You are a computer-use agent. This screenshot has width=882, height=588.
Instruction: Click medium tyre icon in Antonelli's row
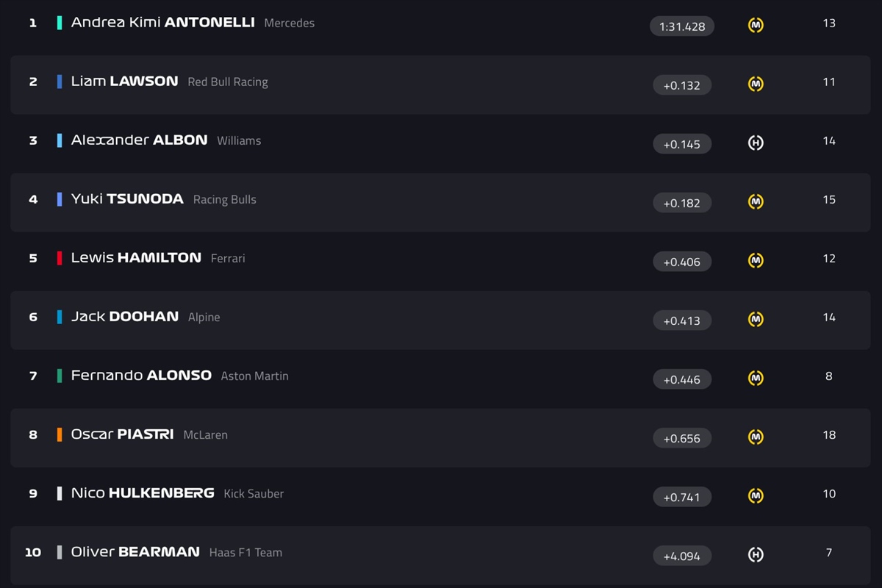(756, 25)
